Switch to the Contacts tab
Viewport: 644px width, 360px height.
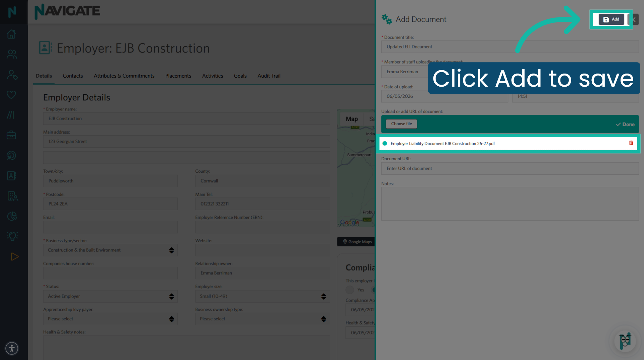[73, 76]
